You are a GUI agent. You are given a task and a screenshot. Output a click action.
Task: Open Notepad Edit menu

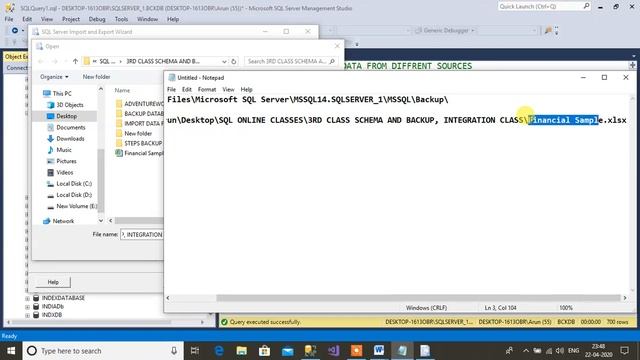click(187, 89)
